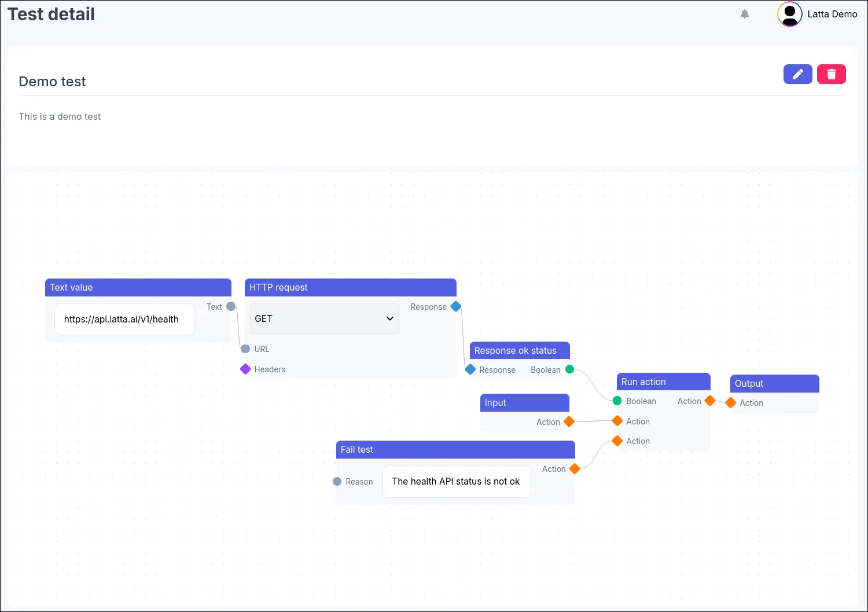Screen dimensions: 868x612
Task: Click the health API URL input field
Action: click(124, 319)
